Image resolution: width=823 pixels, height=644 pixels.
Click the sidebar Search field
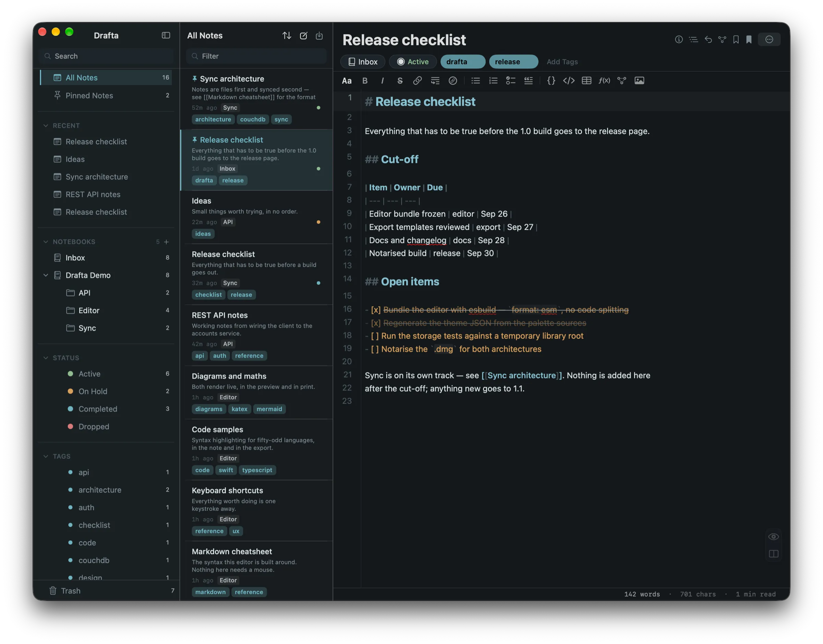click(x=106, y=56)
